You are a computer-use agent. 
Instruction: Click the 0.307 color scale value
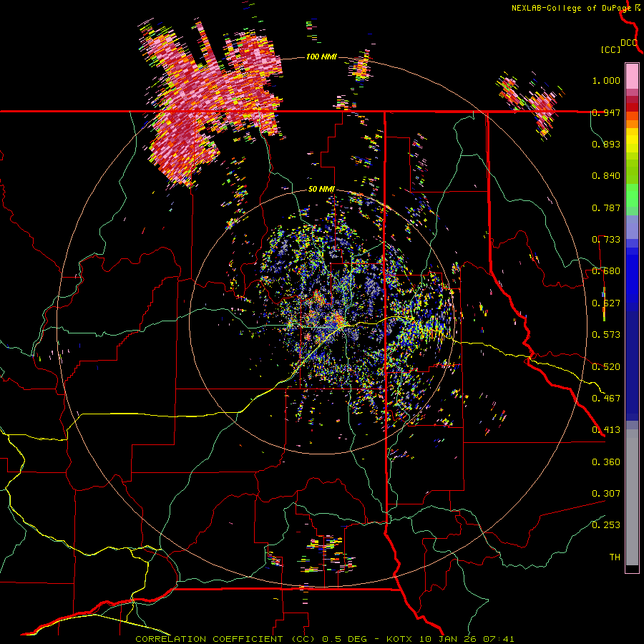(606, 494)
